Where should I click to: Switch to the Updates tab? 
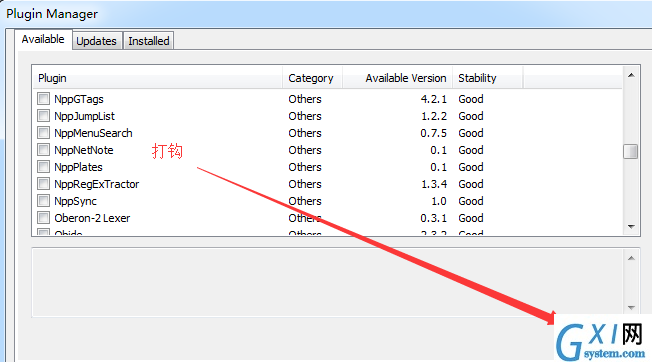(x=96, y=41)
